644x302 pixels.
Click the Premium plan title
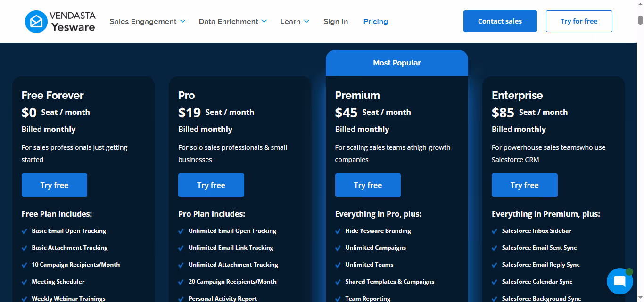[x=357, y=95]
